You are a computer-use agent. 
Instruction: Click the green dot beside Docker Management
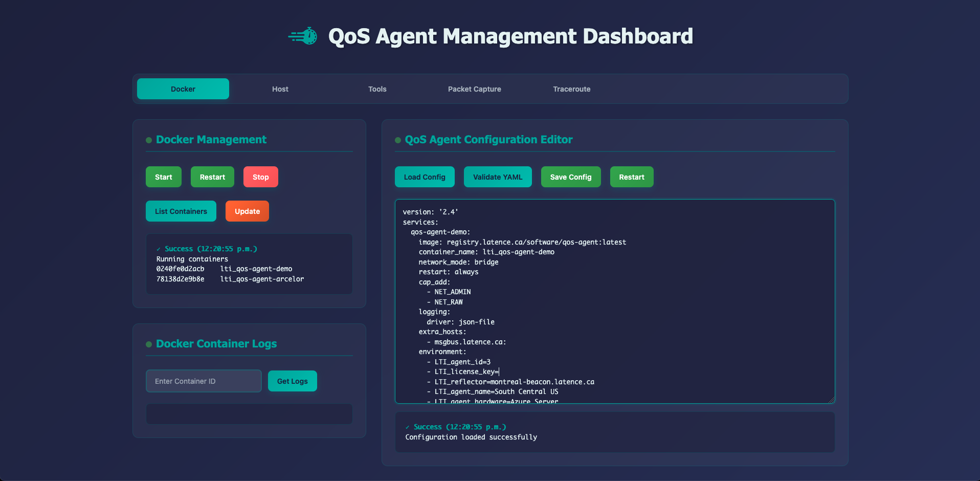point(149,140)
